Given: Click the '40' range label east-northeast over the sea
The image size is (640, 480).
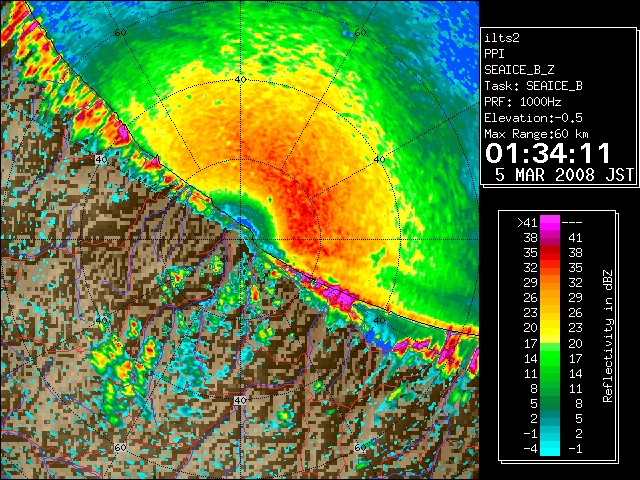Looking at the screenshot, I should coord(379,159).
